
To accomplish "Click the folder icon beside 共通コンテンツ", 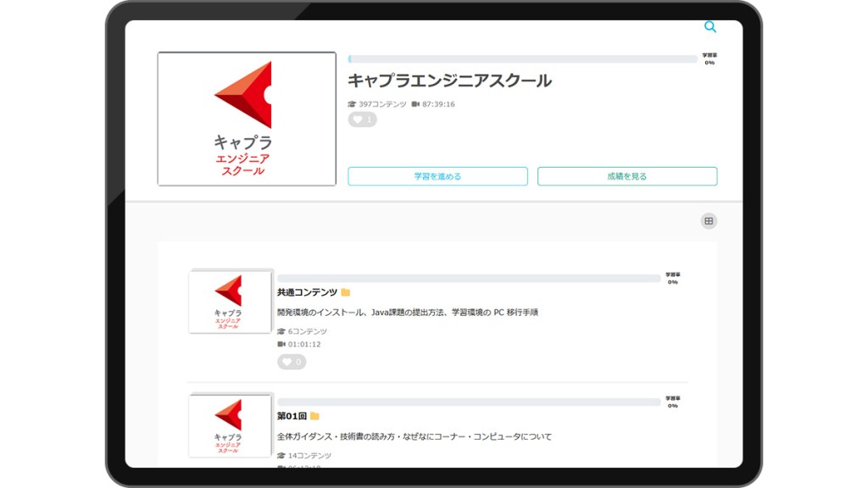I will pyautogui.click(x=346, y=292).
